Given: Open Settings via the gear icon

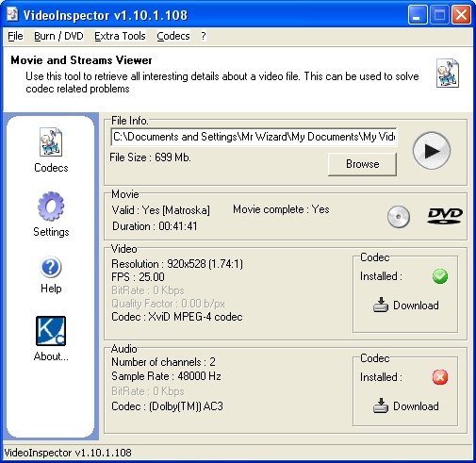Looking at the screenshot, I should point(51,207).
